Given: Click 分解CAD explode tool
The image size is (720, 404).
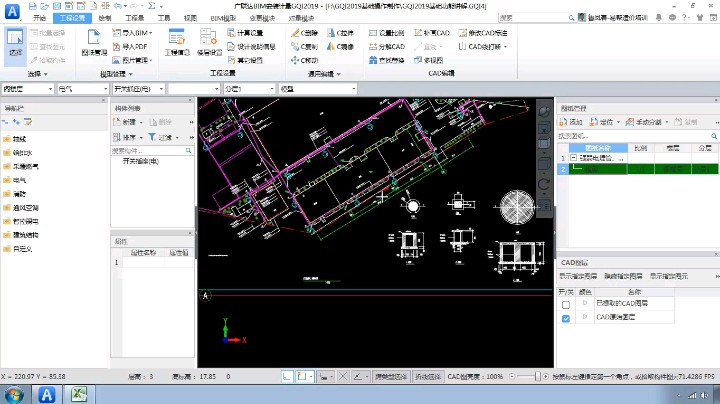Looking at the screenshot, I should (387, 46).
